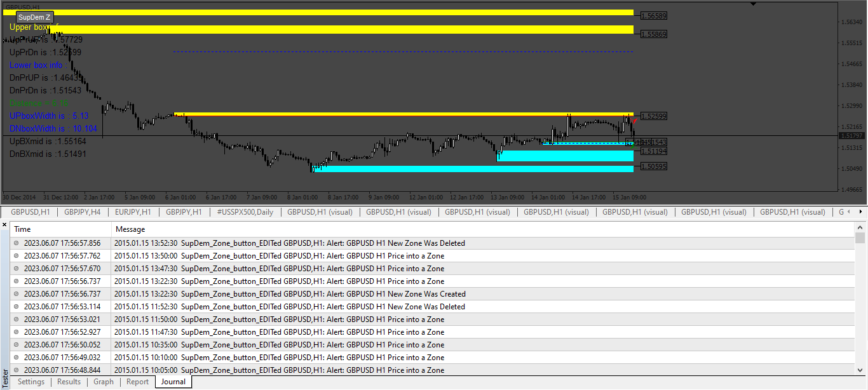This screenshot has width=868, height=390.
Task: Switch to the Settings tab in the Tester
Action: point(31,382)
